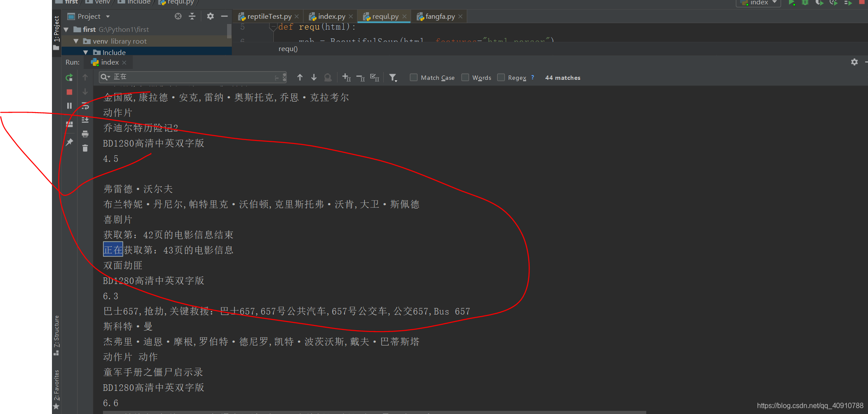This screenshot has width=868, height=414.
Task: Click the Project tree vertical scrollbar
Action: click(x=229, y=31)
